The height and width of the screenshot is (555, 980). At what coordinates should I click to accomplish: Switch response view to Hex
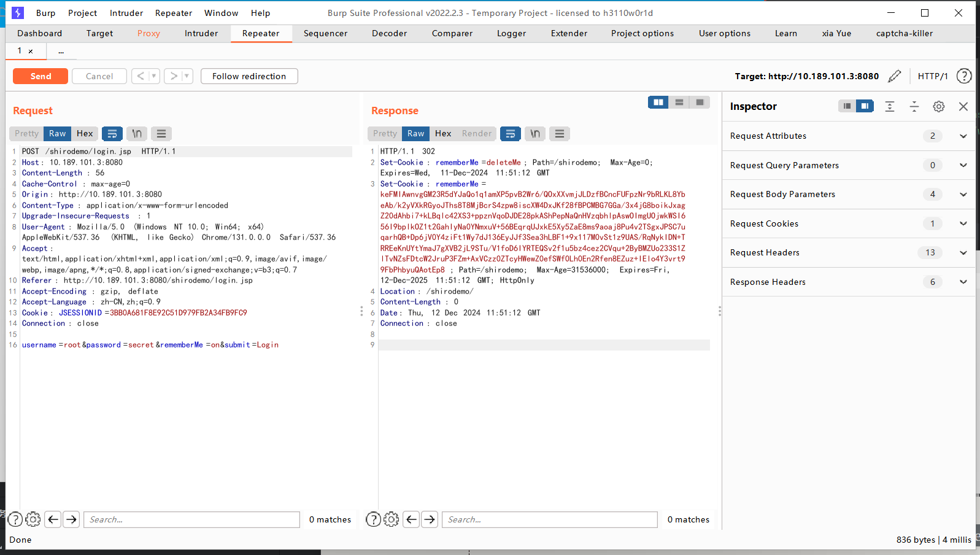pyautogui.click(x=443, y=133)
